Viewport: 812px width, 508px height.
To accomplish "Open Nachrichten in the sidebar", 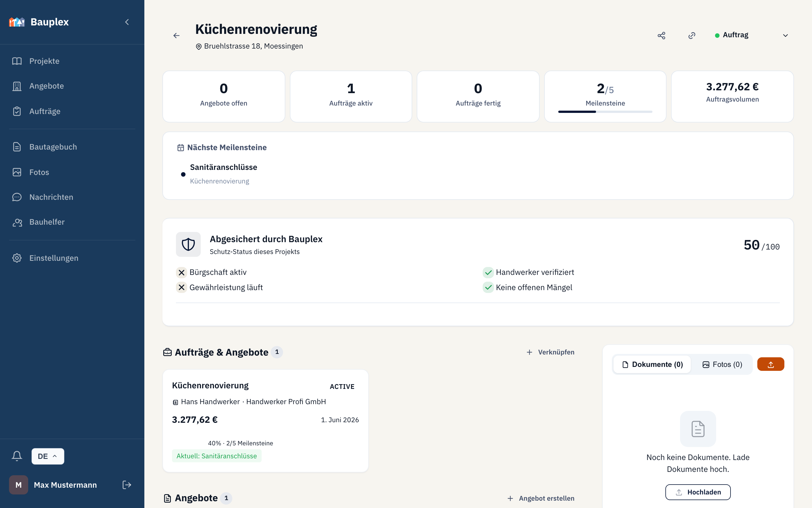I will [x=72, y=197].
